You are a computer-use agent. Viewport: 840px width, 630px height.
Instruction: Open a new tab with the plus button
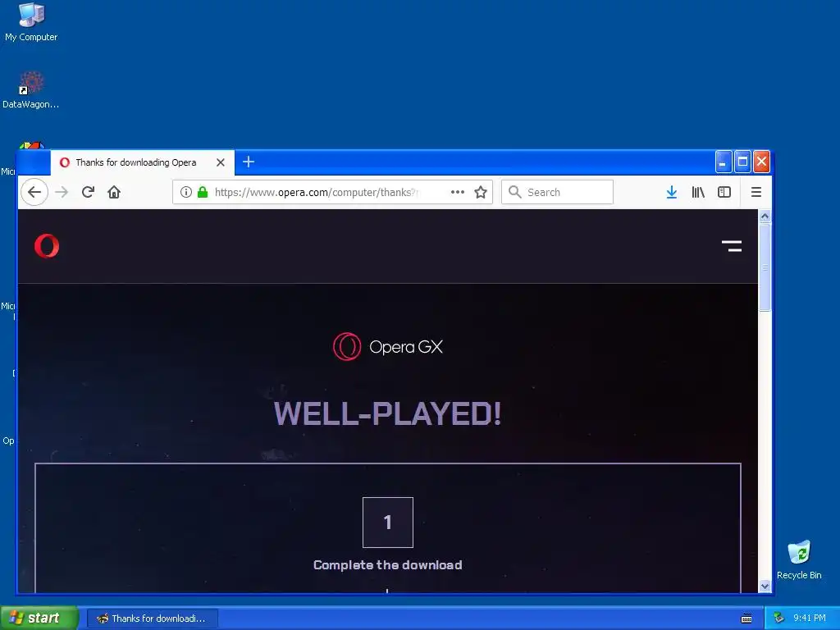249,162
